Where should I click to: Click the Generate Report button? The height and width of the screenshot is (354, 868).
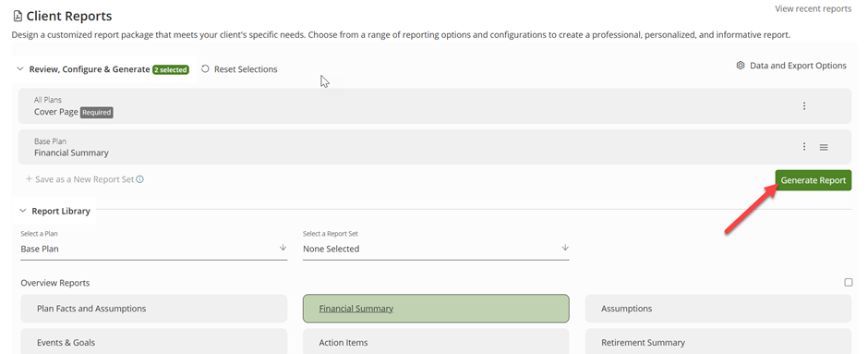click(x=814, y=180)
